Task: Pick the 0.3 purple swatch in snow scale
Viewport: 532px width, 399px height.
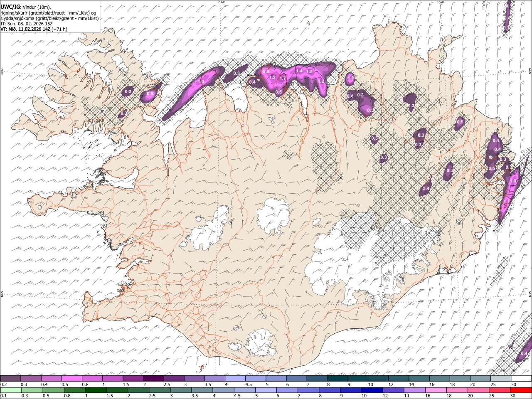Action: tap(31, 379)
